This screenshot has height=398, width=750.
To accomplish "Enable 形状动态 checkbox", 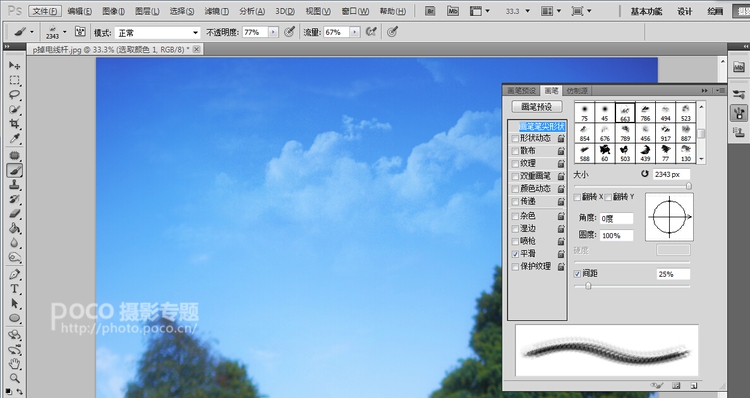I will pyautogui.click(x=515, y=138).
